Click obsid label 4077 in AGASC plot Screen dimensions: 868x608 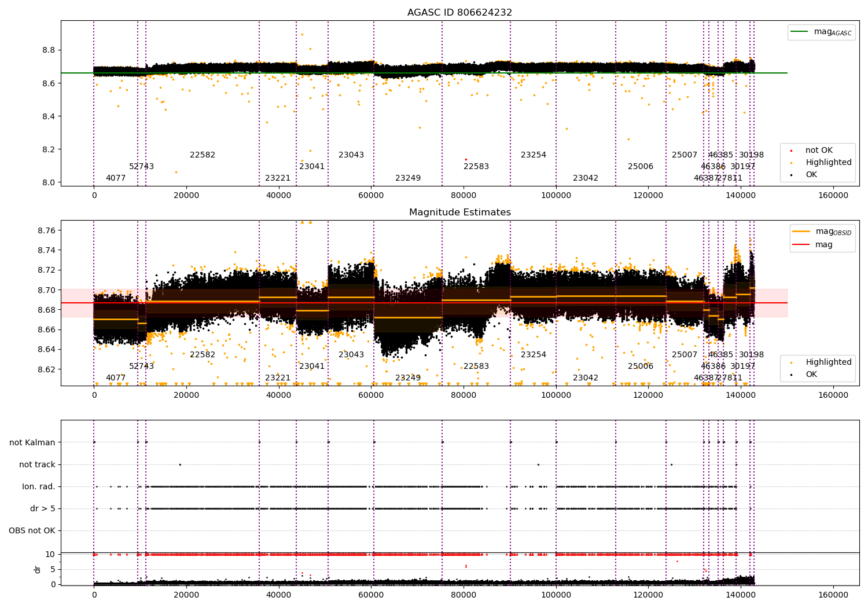point(116,178)
